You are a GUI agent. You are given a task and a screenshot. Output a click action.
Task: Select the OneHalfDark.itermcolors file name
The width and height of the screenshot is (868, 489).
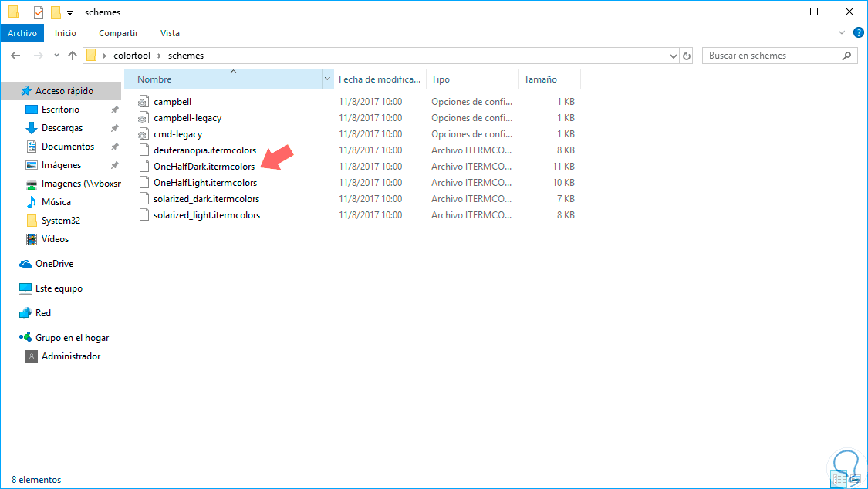[x=204, y=166]
